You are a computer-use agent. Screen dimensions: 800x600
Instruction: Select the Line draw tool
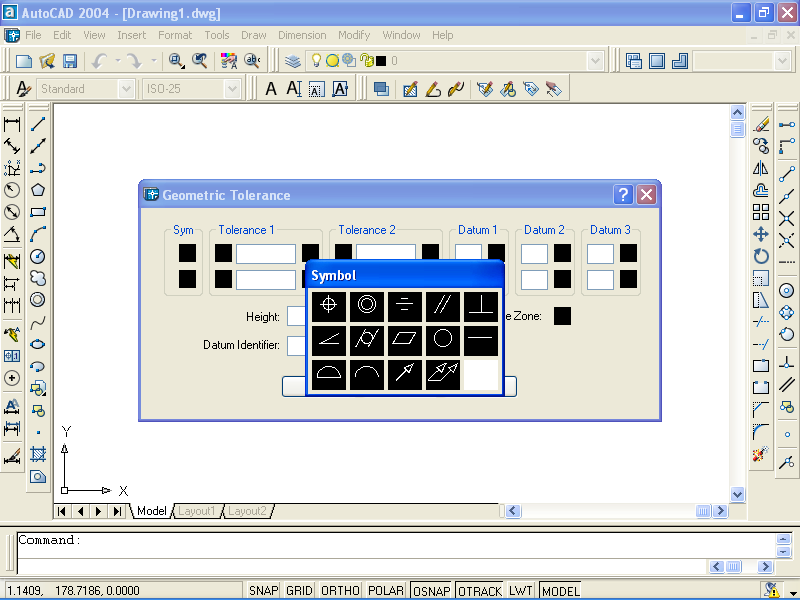tap(38, 124)
